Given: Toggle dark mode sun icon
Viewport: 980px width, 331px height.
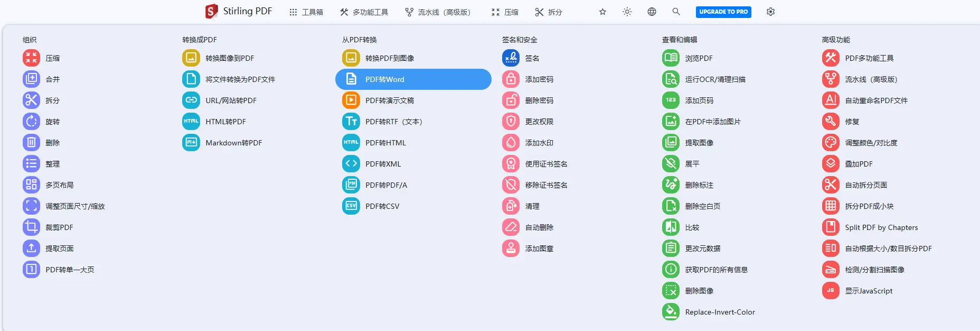Looking at the screenshot, I should tap(627, 12).
